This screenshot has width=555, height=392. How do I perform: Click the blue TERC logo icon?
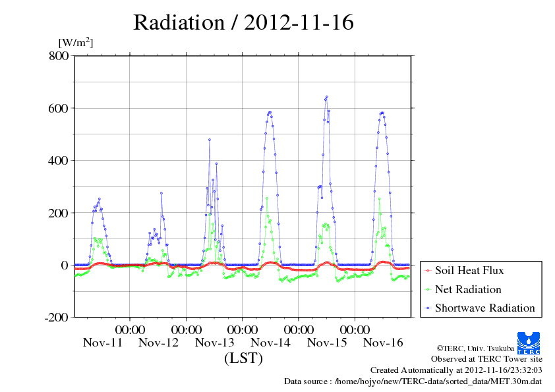tap(529, 343)
